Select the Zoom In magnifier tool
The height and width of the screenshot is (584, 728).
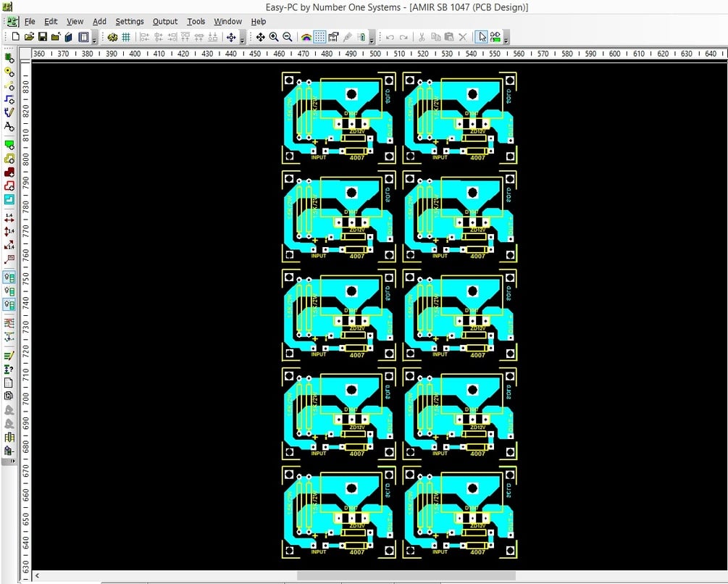[x=273, y=36]
